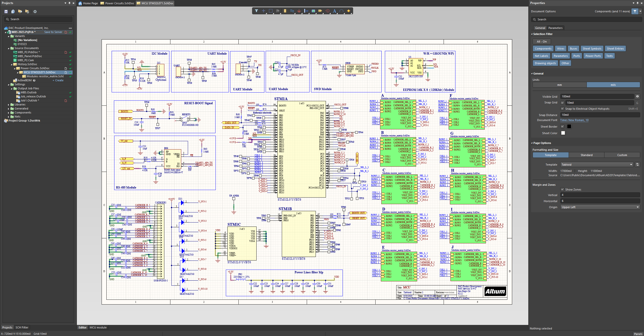Open the selection filter in the active bar
This screenshot has height=336, width=644.
[256, 11]
